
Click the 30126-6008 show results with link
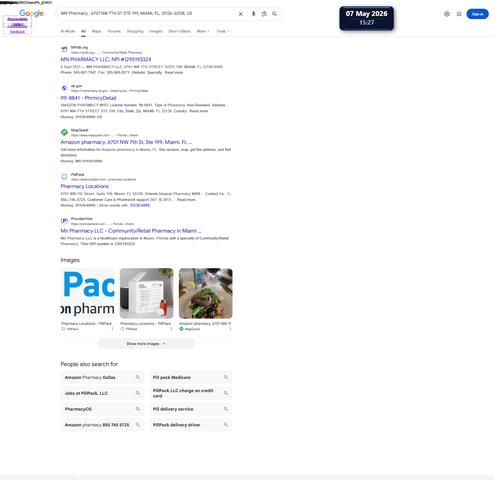tap(140, 205)
